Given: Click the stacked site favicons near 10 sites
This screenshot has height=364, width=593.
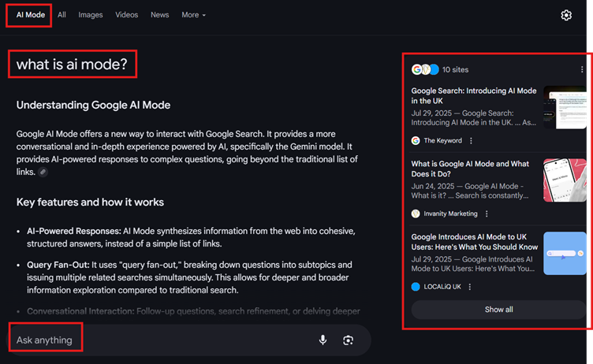Looking at the screenshot, I should point(424,70).
